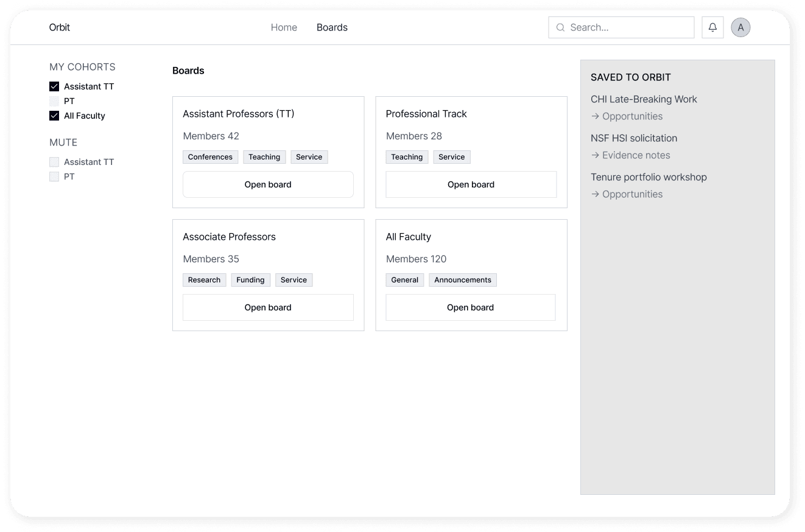
Task: Click the Associate Professors card title
Action: point(229,237)
